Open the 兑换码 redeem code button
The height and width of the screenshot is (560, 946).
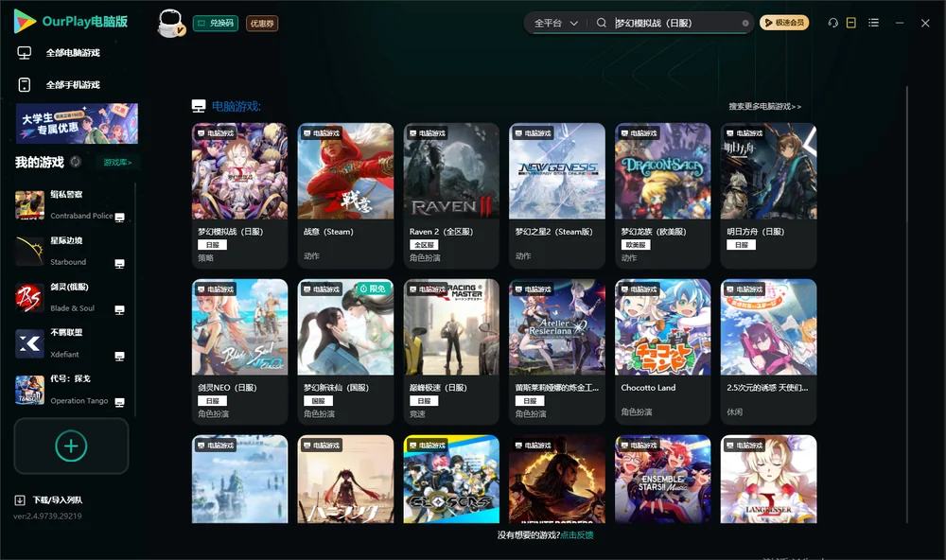pos(216,24)
